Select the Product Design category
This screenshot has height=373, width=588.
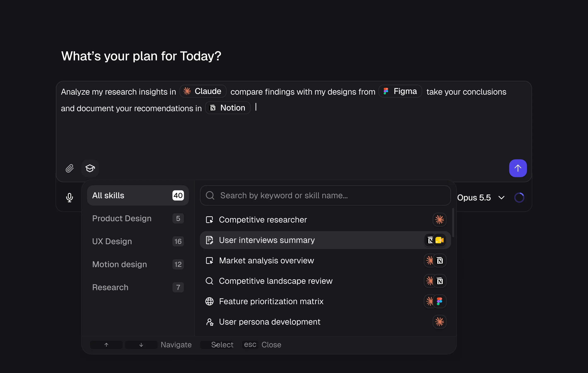[x=138, y=218]
